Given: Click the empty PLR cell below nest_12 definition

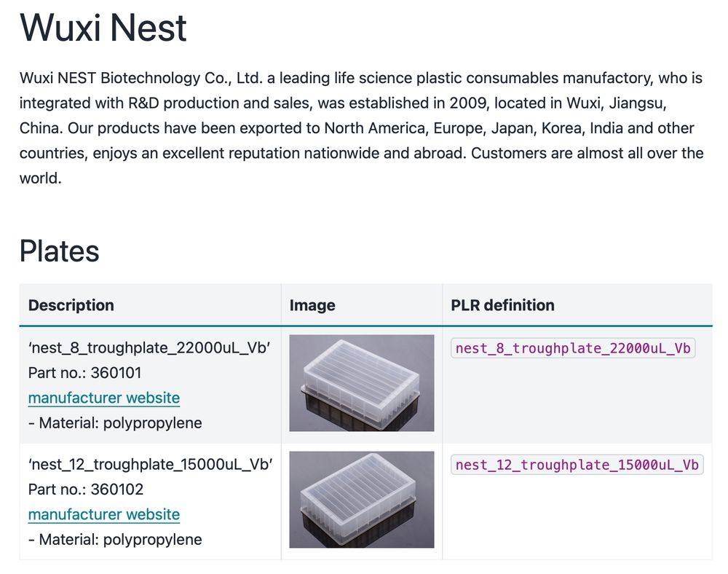Looking at the screenshot, I should [577, 518].
